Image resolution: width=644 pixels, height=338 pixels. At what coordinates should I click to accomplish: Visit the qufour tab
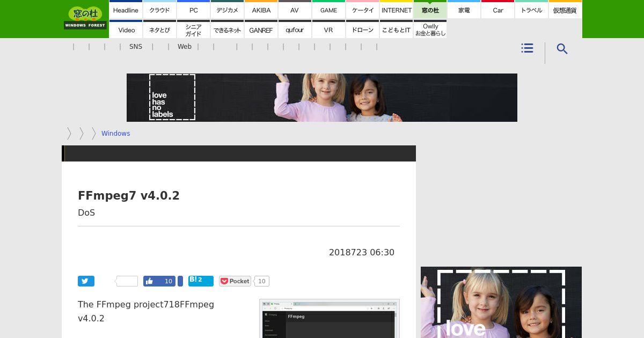point(295,30)
